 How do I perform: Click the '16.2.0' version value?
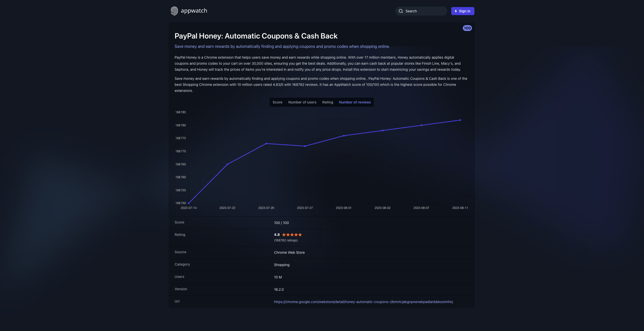279,289
